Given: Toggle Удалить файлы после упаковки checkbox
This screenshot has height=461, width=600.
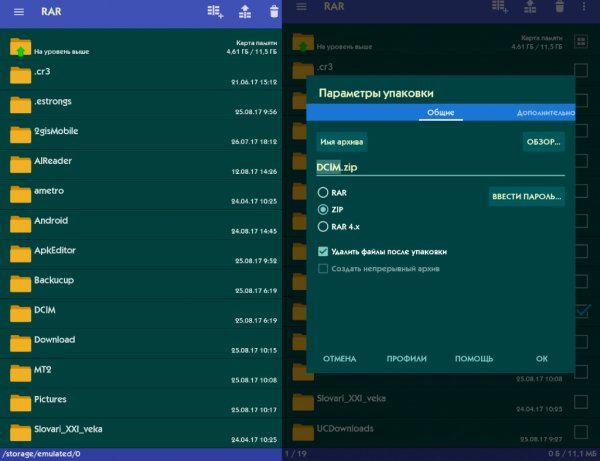Looking at the screenshot, I should pyautogui.click(x=323, y=251).
